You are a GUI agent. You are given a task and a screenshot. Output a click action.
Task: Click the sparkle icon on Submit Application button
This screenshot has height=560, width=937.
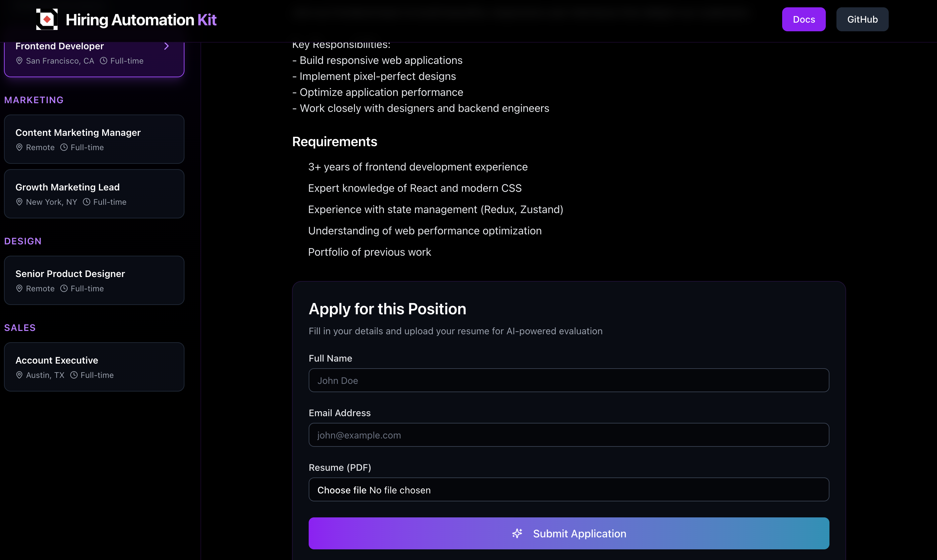pos(517,533)
